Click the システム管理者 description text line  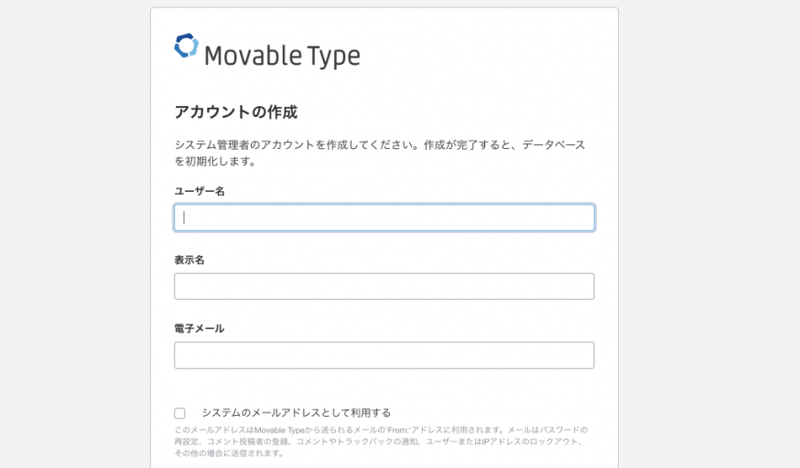(380, 144)
